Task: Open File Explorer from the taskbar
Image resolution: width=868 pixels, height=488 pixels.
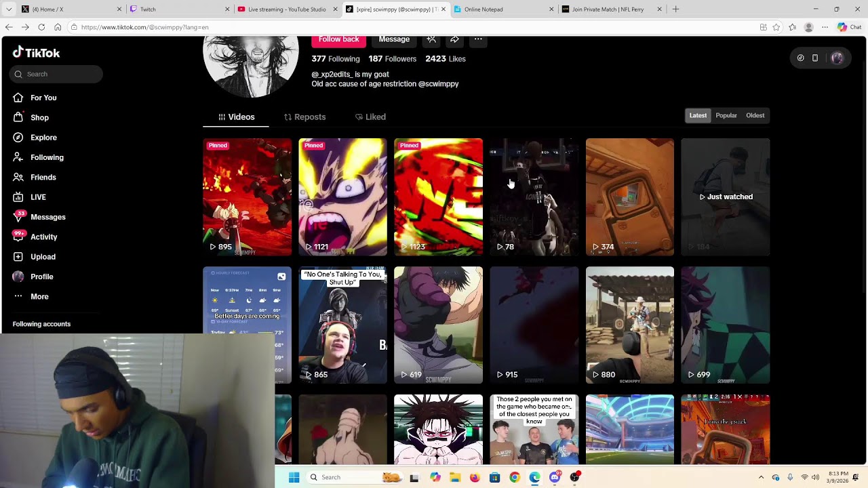Action: coord(454,477)
